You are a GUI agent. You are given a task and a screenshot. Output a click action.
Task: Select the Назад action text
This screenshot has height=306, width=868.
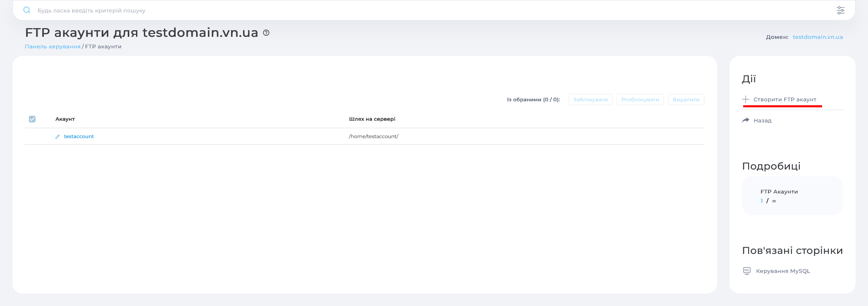762,121
